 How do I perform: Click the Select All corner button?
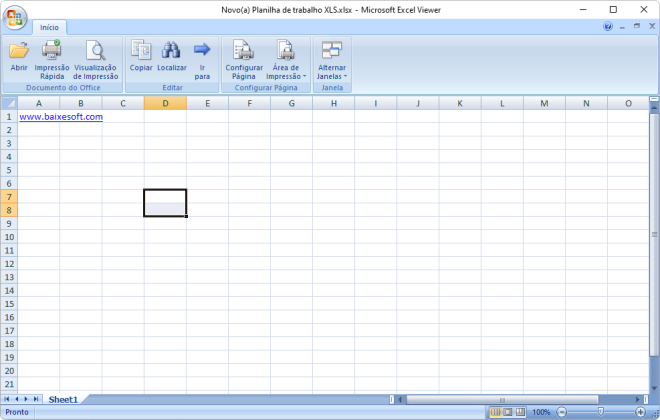tap(9, 103)
